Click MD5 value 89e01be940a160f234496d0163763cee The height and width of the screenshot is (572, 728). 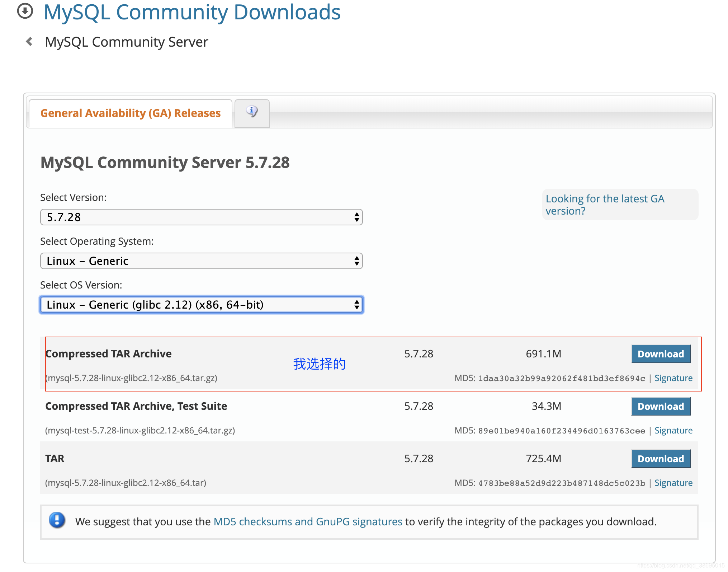tap(562, 431)
